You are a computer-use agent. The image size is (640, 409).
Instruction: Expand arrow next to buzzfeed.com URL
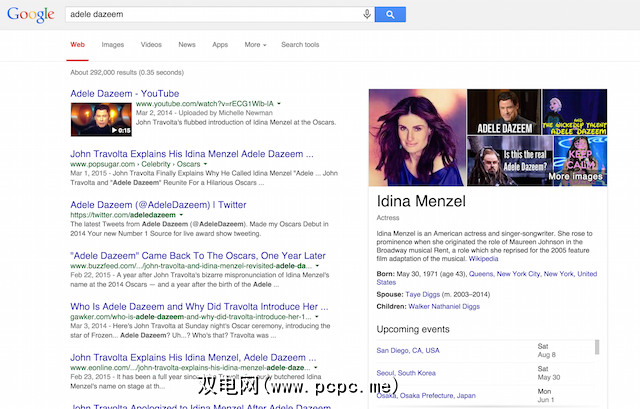tap(317, 266)
